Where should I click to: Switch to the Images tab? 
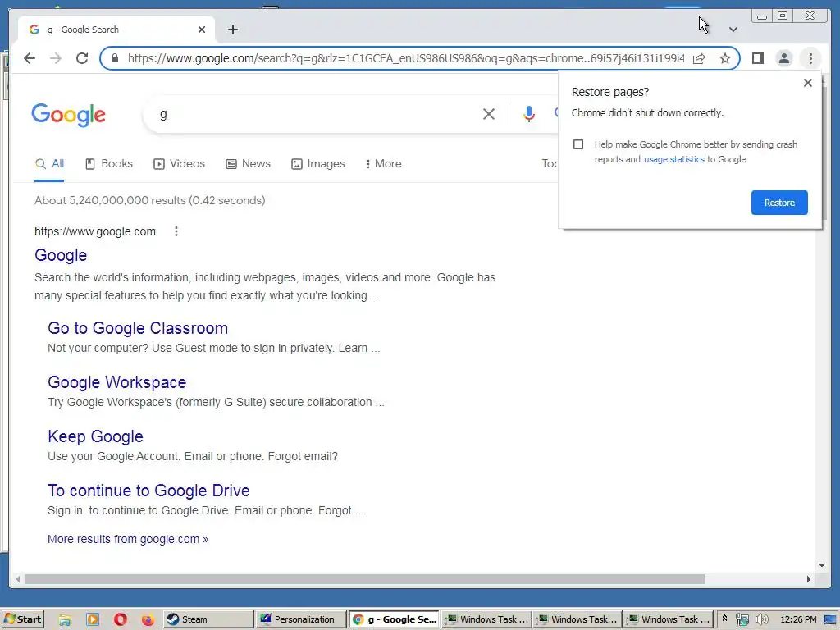[x=318, y=164]
